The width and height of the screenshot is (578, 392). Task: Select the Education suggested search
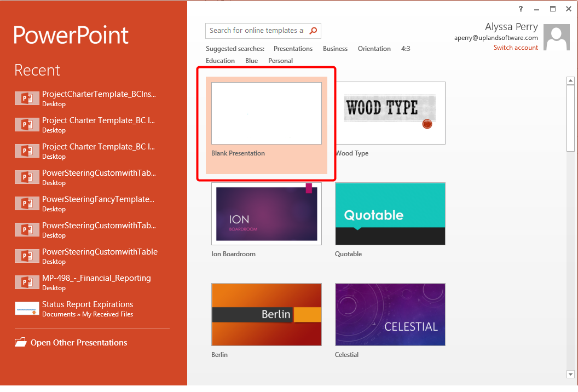pos(220,61)
